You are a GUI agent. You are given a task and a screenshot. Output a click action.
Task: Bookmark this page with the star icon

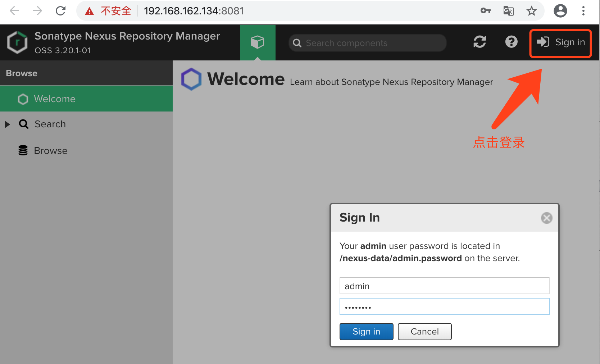(x=531, y=11)
